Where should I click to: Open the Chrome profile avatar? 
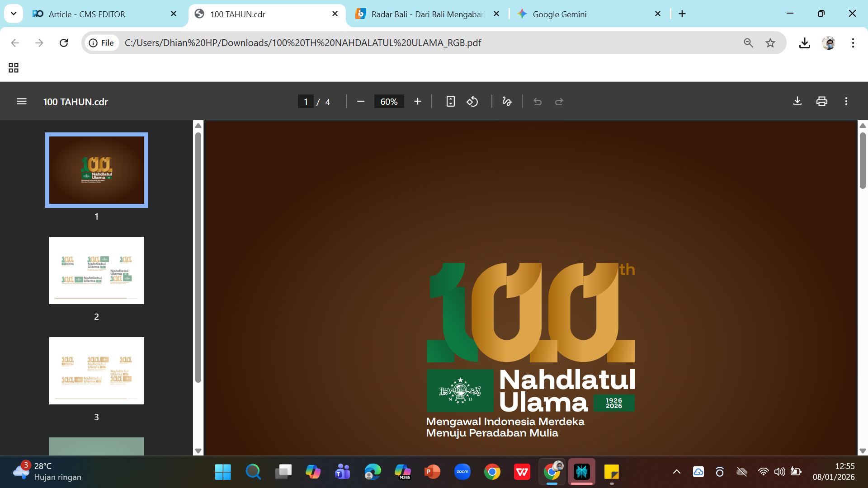tap(829, 43)
